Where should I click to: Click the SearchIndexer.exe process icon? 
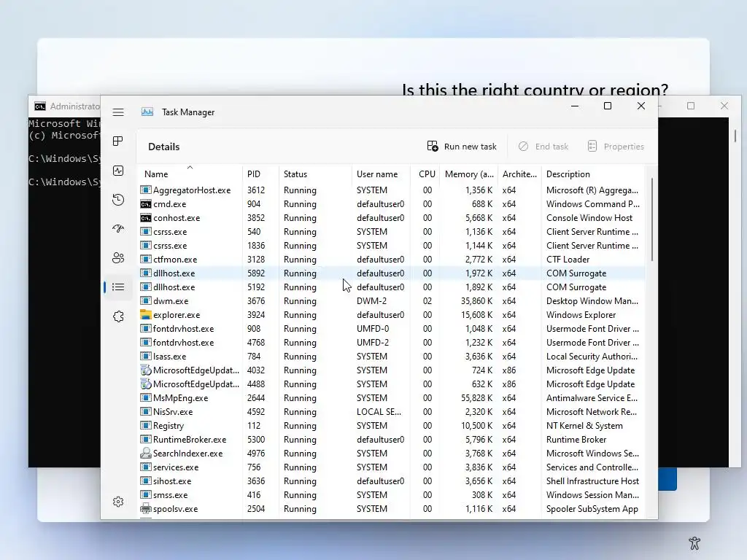146,453
